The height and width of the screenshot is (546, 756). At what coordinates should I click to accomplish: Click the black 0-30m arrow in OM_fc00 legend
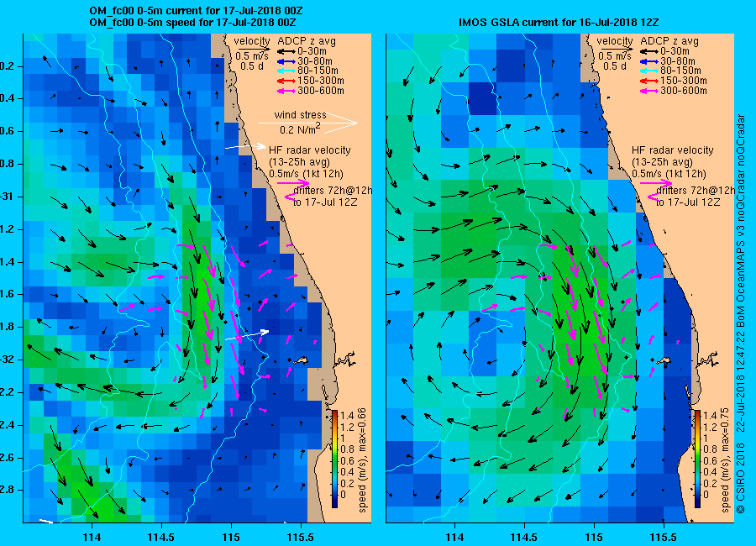tap(286, 51)
